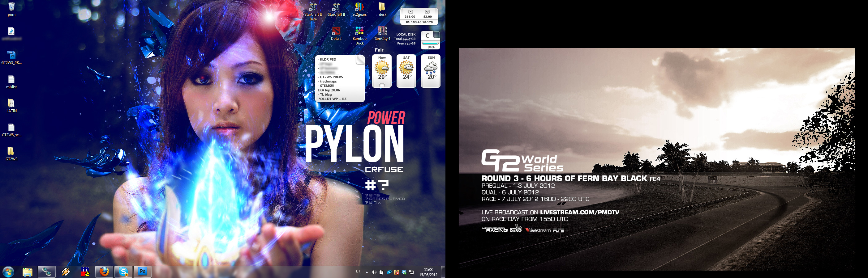Select the GT2WS_PR... Photoshop file icon
Viewport: 868px width, 278px height.
point(11,57)
